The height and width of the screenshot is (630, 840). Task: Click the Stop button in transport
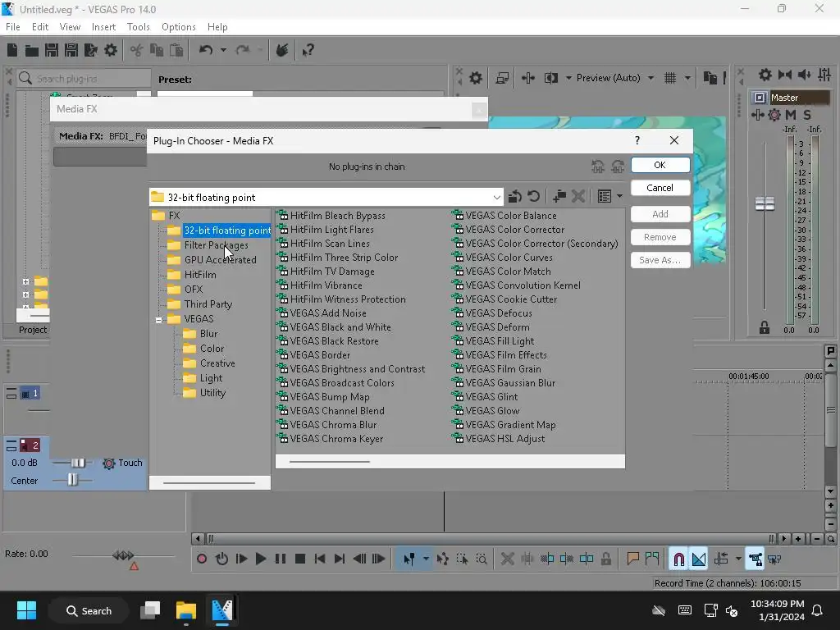tap(300, 559)
